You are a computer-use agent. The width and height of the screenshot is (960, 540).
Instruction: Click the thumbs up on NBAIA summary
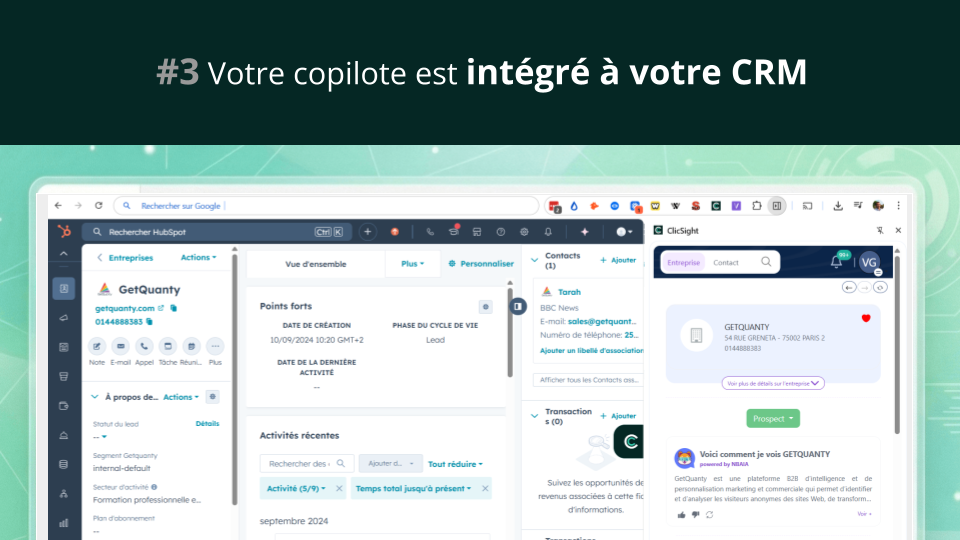point(681,515)
